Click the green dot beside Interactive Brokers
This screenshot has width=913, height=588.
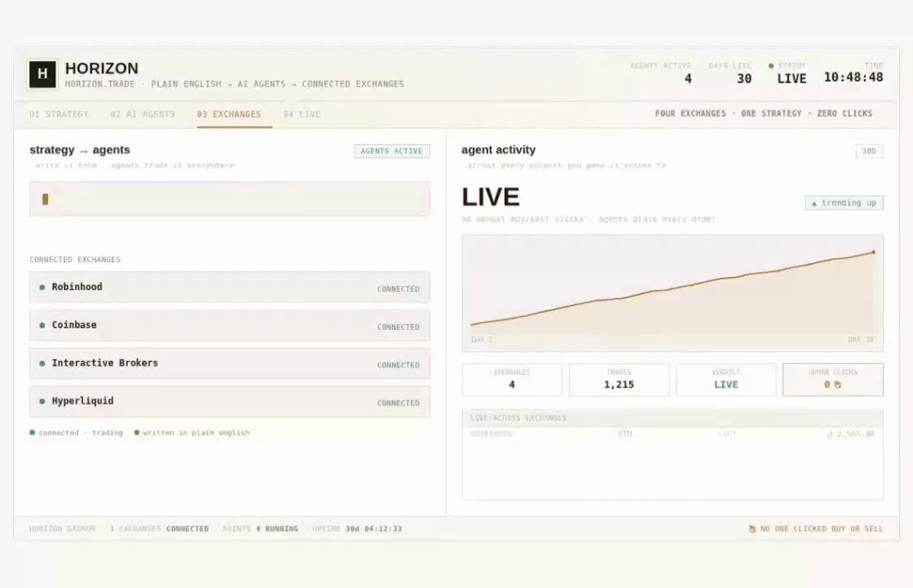pos(42,363)
